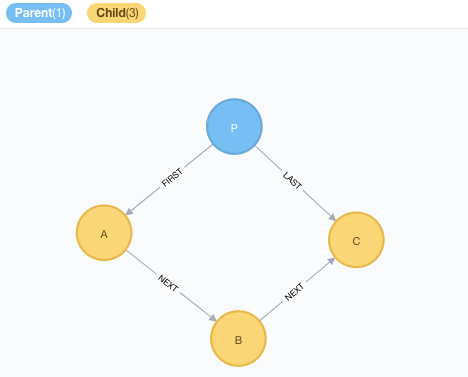Click edge line between P and FIRST label
Viewport: 468px width, 377px height.
(x=198, y=156)
